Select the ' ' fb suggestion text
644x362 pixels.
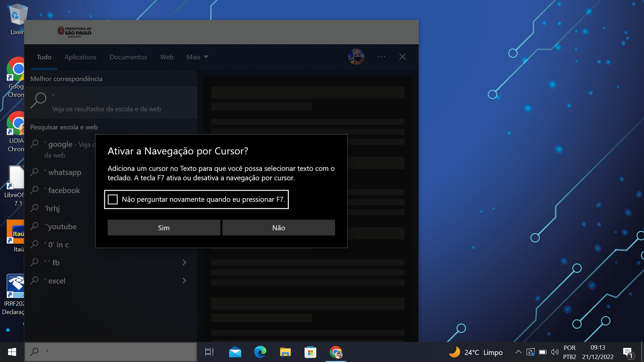pyautogui.click(x=52, y=263)
